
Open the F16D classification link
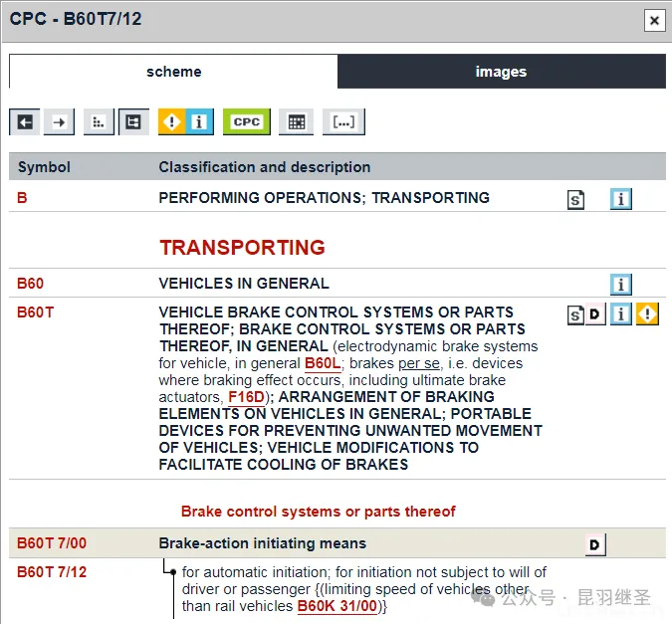tap(245, 397)
